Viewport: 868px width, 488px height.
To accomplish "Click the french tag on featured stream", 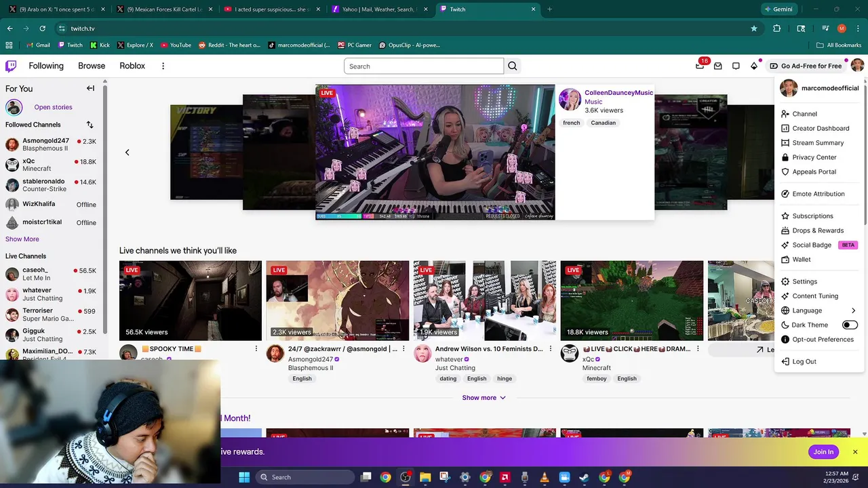I will point(572,123).
